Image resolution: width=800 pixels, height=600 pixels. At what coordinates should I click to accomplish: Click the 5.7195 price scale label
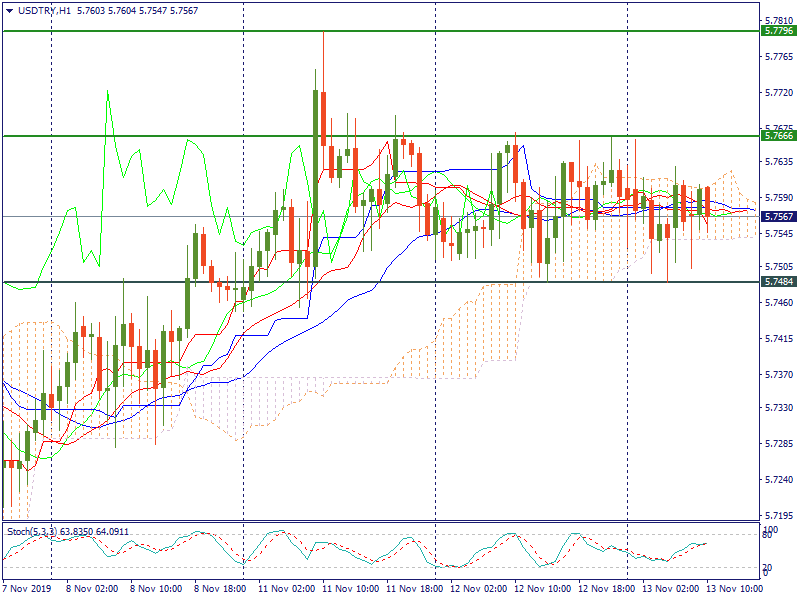(x=779, y=515)
